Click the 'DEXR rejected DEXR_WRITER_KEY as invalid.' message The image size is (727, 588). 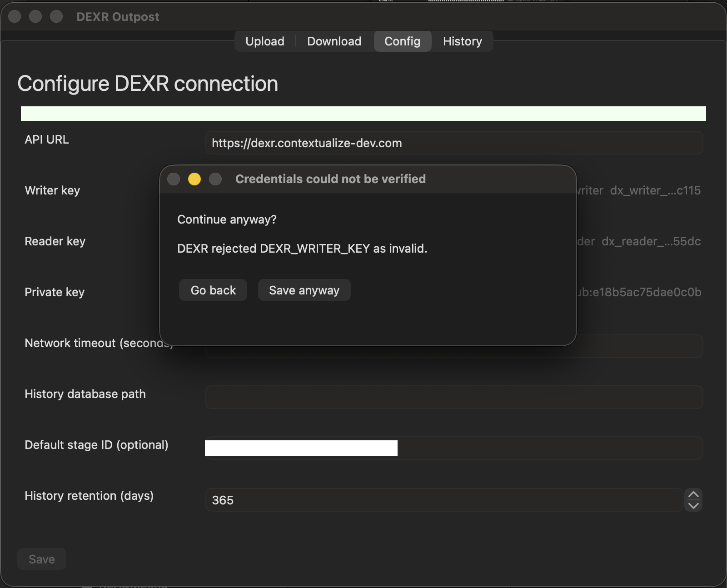pyautogui.click(x=302, y=249)
